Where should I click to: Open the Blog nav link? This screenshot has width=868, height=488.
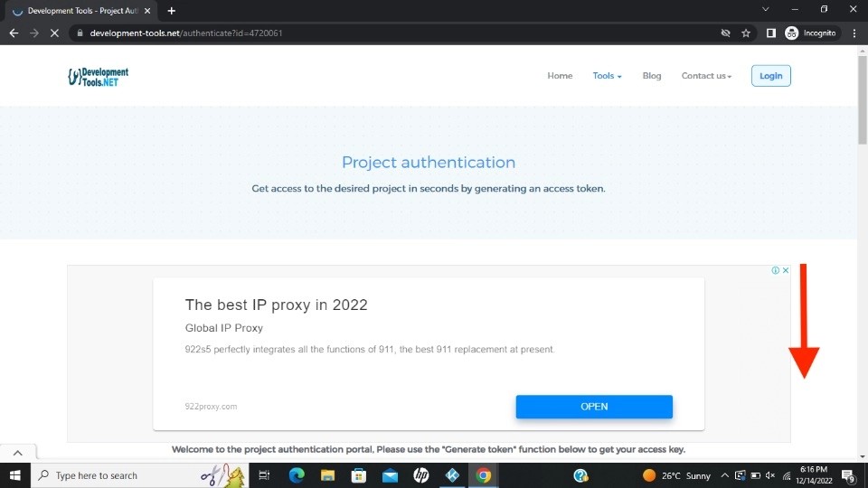[x=652, y=76]
